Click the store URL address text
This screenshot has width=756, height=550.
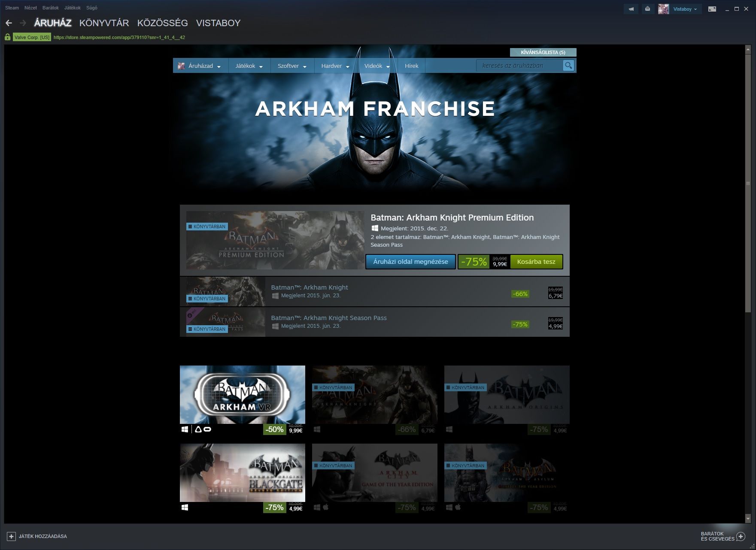119,37
